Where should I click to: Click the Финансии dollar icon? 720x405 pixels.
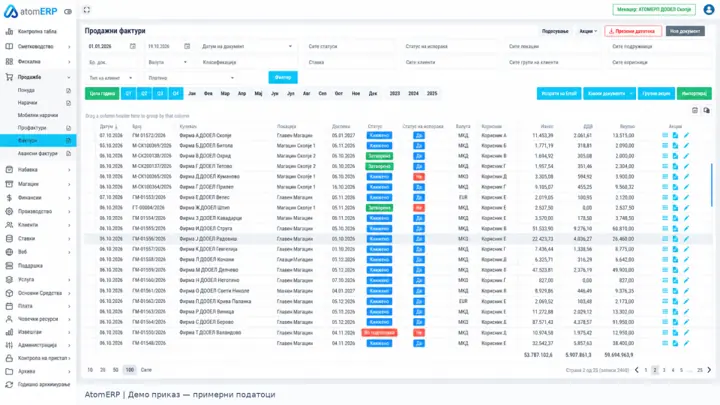9,197
